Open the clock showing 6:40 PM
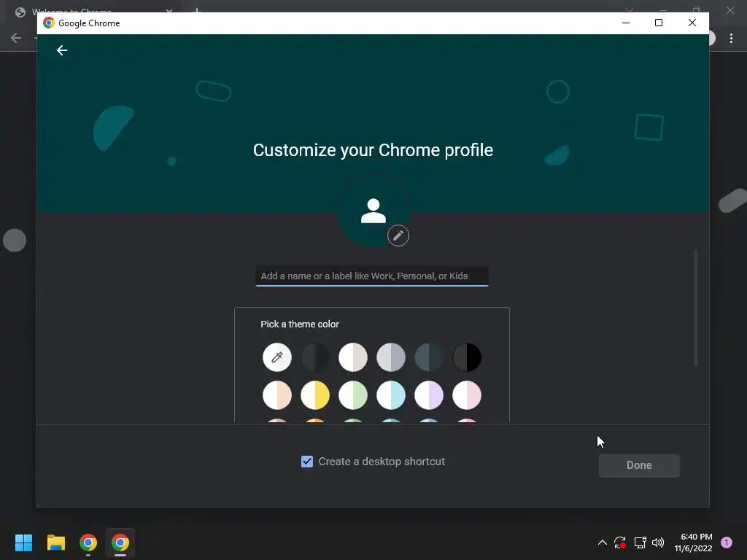Screen dimensions: 747x560 click(693, 542)
